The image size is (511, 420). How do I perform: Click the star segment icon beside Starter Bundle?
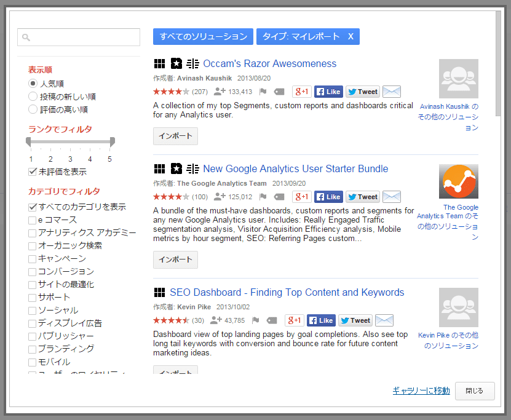coord(176,168)
